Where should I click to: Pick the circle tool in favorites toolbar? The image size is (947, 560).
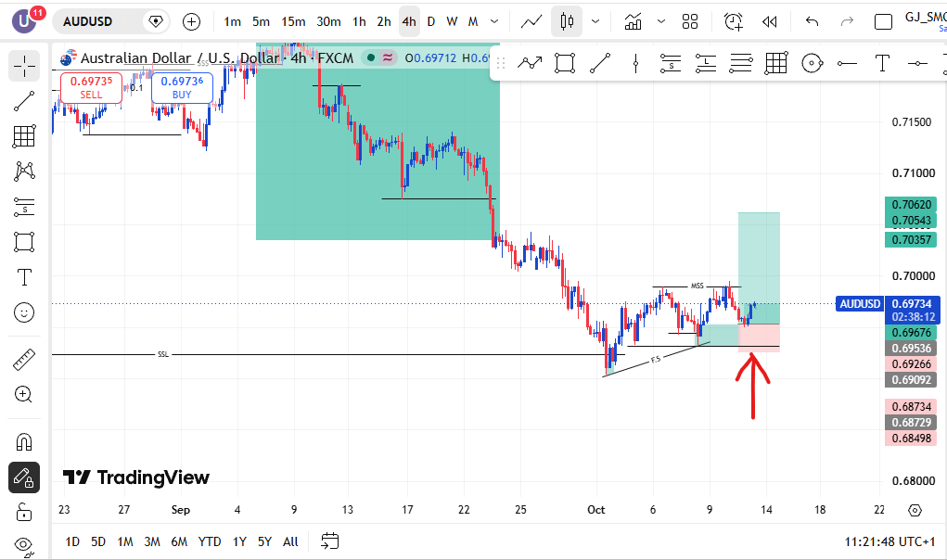pyautogui.click(x=812, y=63)
